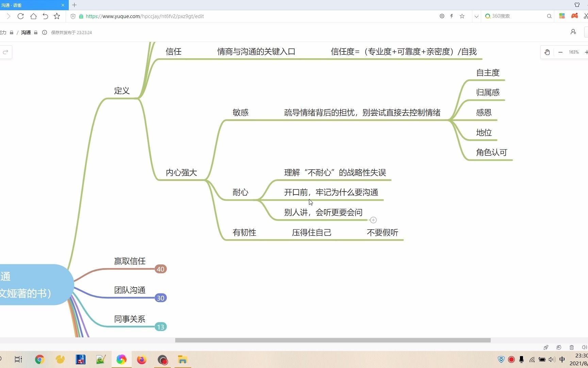The width and height of the screenshot is (588, 368).
Task: Add child node via plus circle
Action: point(373,220)
